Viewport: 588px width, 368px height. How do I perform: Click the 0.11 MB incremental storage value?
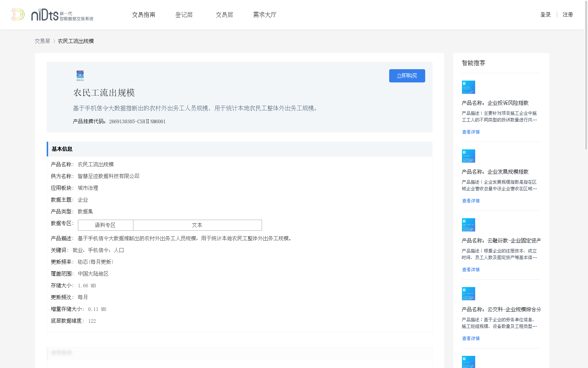(97, 309)
